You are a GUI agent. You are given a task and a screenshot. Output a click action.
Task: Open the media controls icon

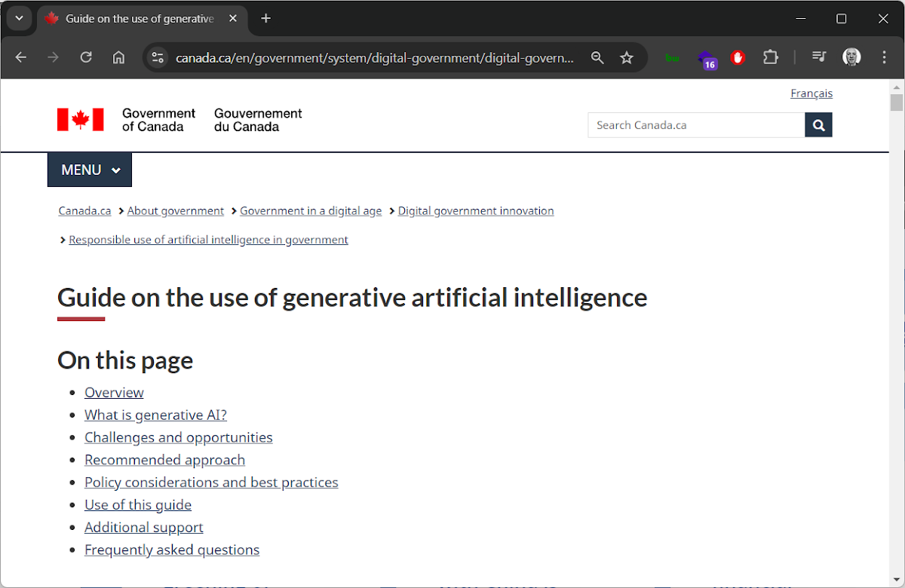pos(818,57)
